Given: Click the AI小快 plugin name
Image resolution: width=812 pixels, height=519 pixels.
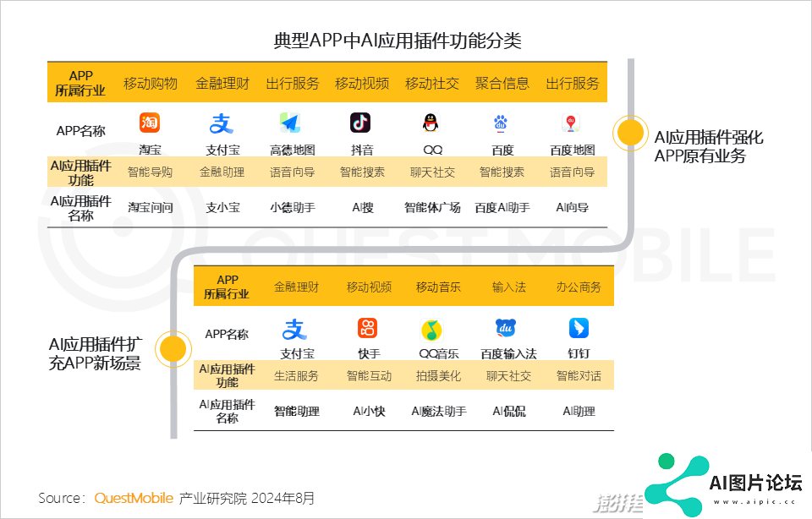Looking at the screenshot, I should coord(370,412).
